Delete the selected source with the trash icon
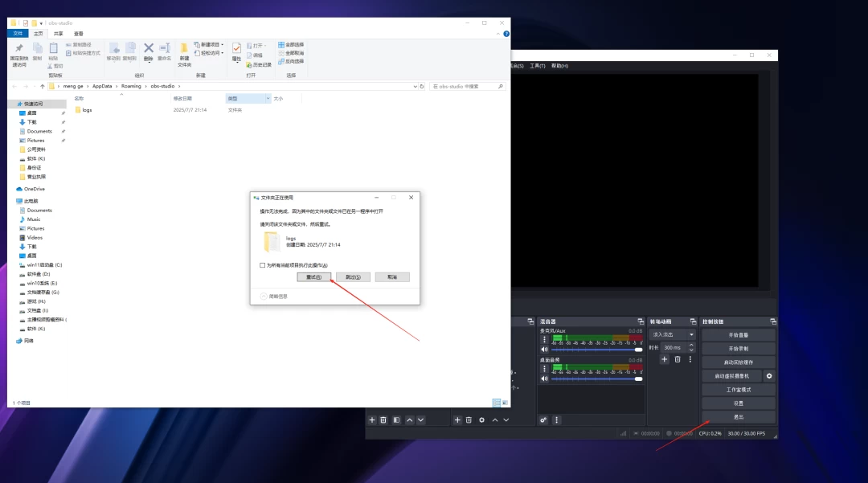 click(x=469, y=420)
